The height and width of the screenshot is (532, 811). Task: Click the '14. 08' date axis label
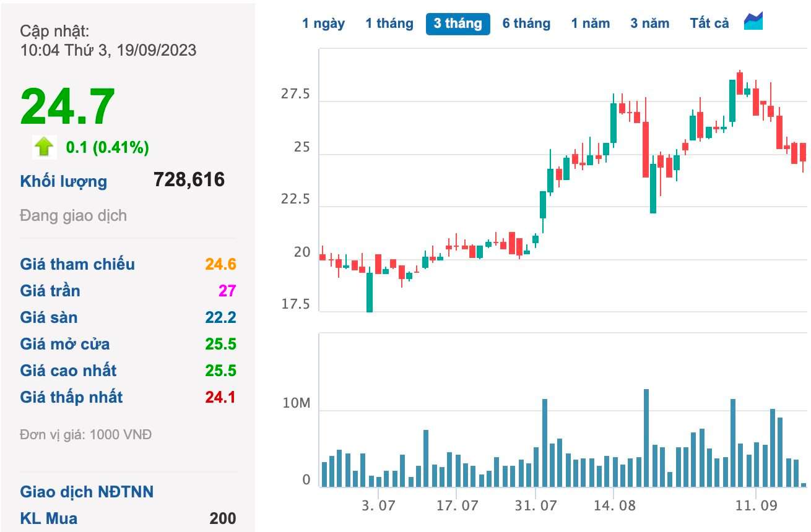(x=615, y=505)
